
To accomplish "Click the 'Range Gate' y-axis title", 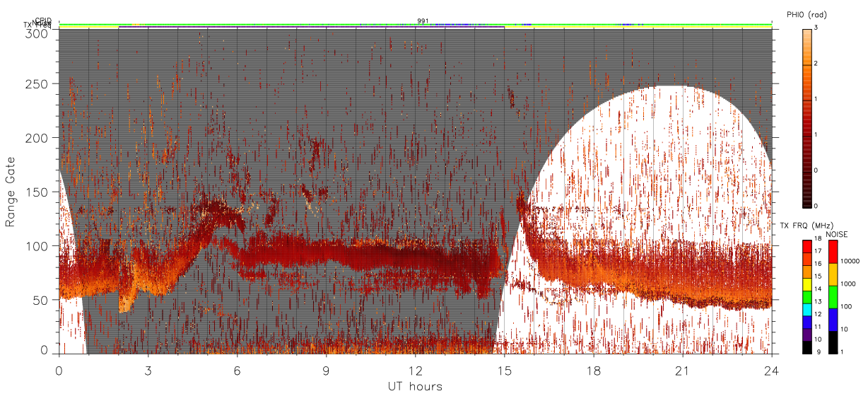I will pyautogui.click(x=10, y=192).
